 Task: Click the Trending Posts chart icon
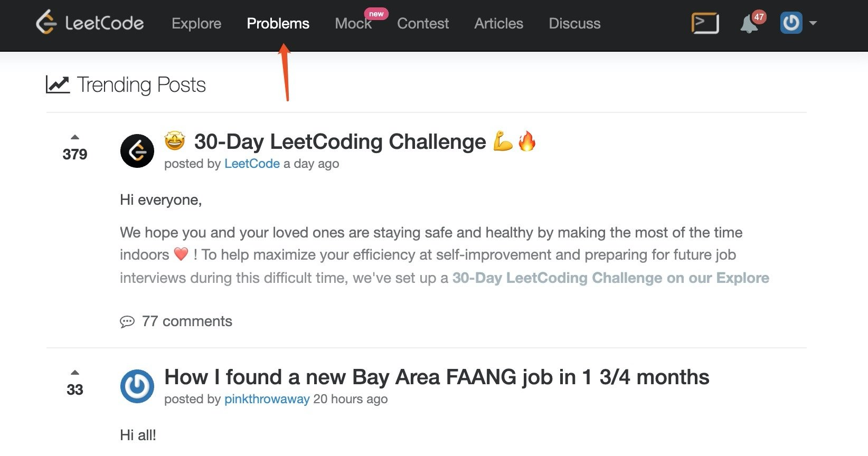tap(58, 85)
